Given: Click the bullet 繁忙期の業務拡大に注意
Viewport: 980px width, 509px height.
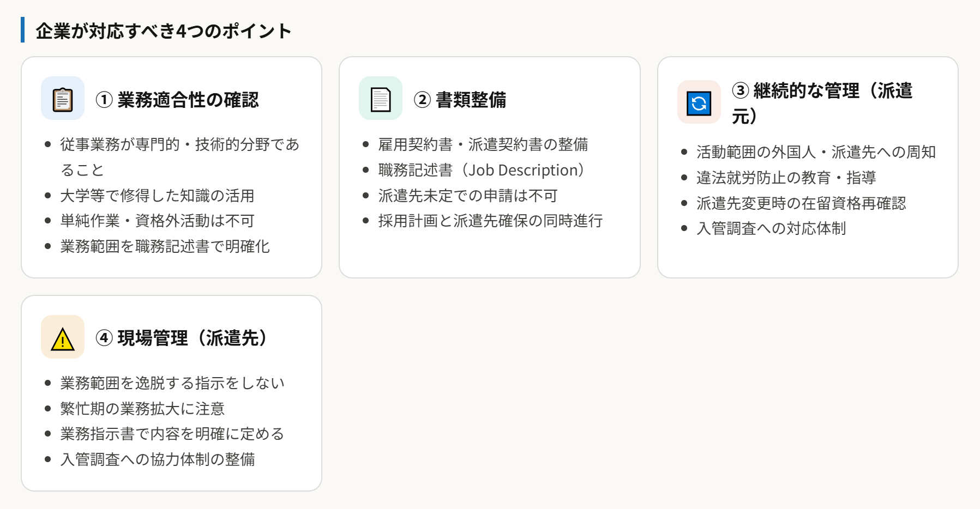Looking at the screenshot, I should tap(142, 409).
